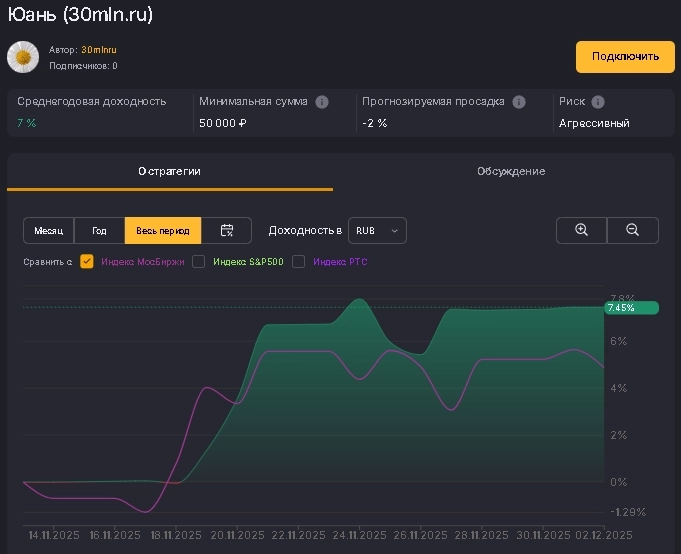The width and height of the screenshot is (681, 554).
Task: Uncheck the Индекс МосБиржи comparison
Action: 87,262
